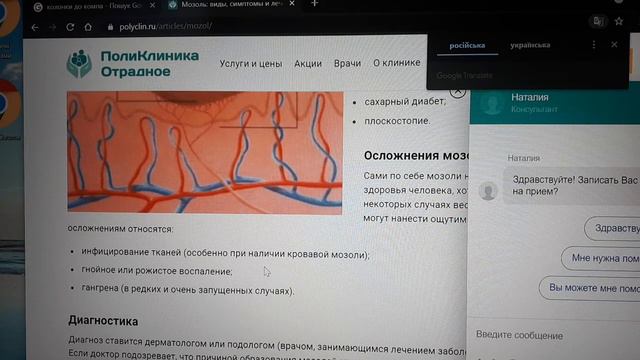Viewport: 640px width, 360px height.
Task: Click гангрена list item
Action: (187, 289)
